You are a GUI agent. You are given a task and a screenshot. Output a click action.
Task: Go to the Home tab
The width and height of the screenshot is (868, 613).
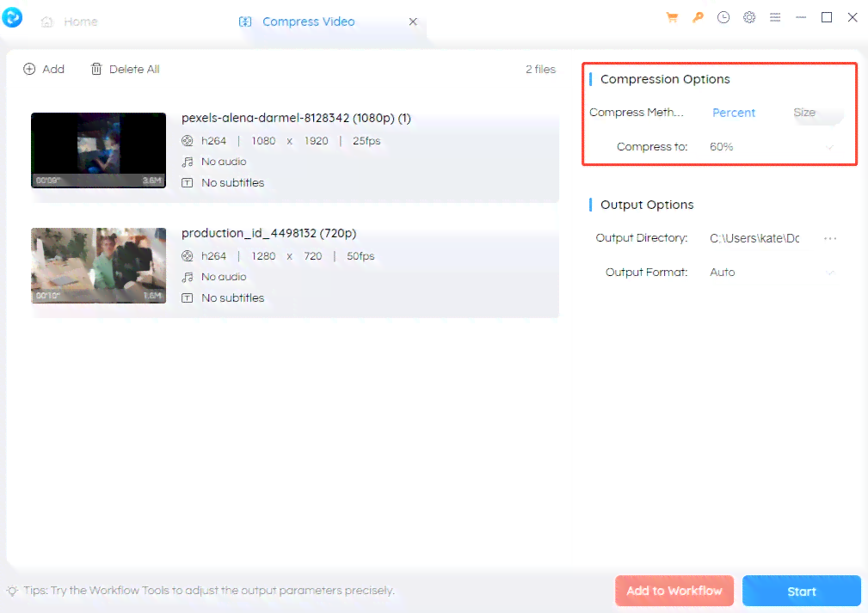point(70,21)
